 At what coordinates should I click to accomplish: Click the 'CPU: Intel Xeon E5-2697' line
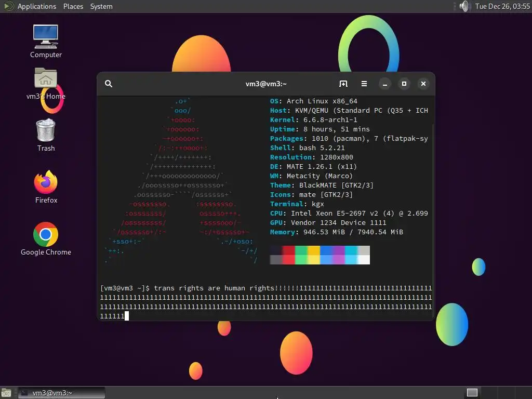point(349,214)
